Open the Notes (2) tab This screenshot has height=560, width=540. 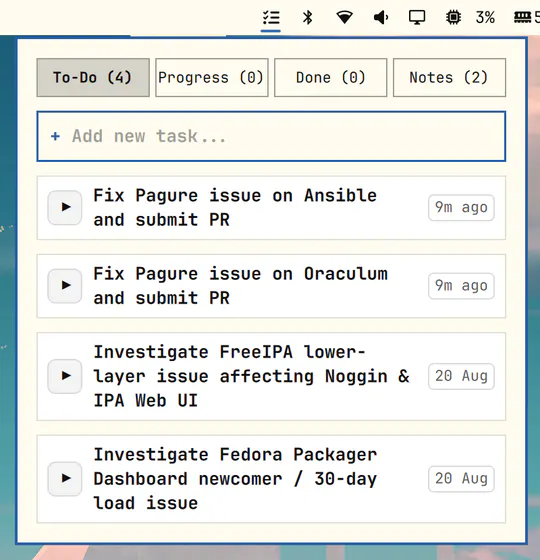(x=449, y=78)
